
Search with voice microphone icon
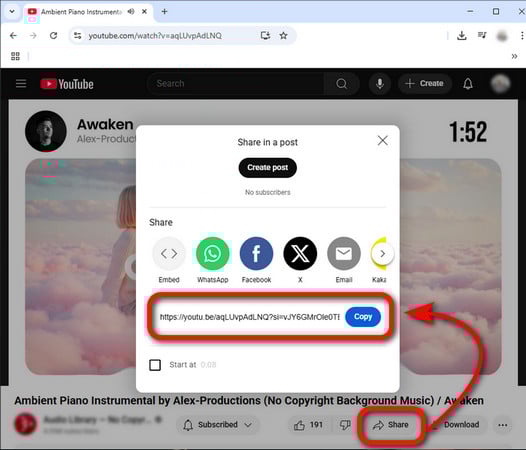pyautogui.click(x=379, y=84)
